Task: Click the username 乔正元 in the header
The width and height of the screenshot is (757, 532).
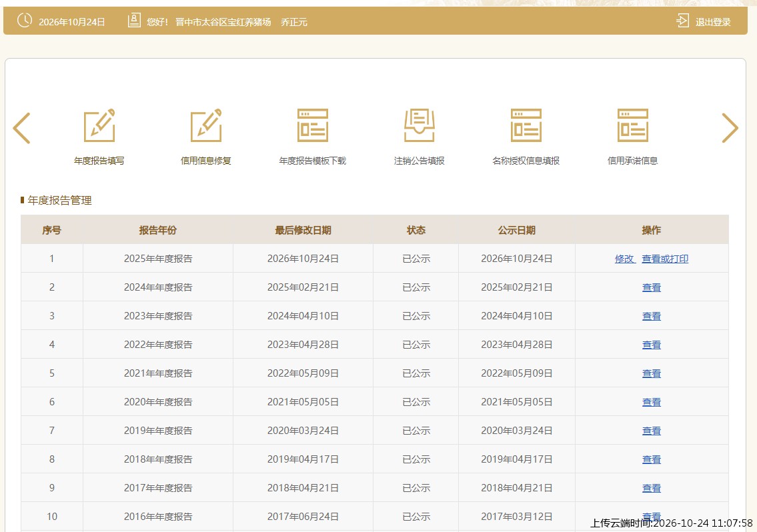Action: point(294,22)
